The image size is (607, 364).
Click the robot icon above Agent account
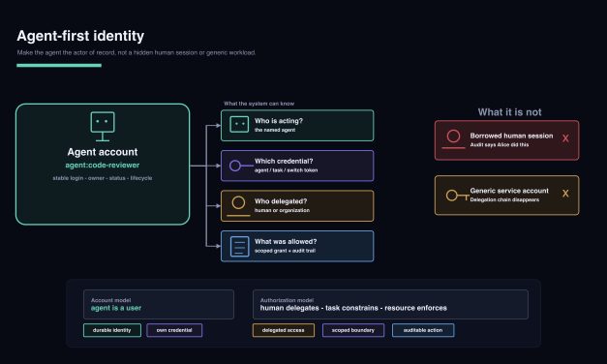click(x=103, y=127)
